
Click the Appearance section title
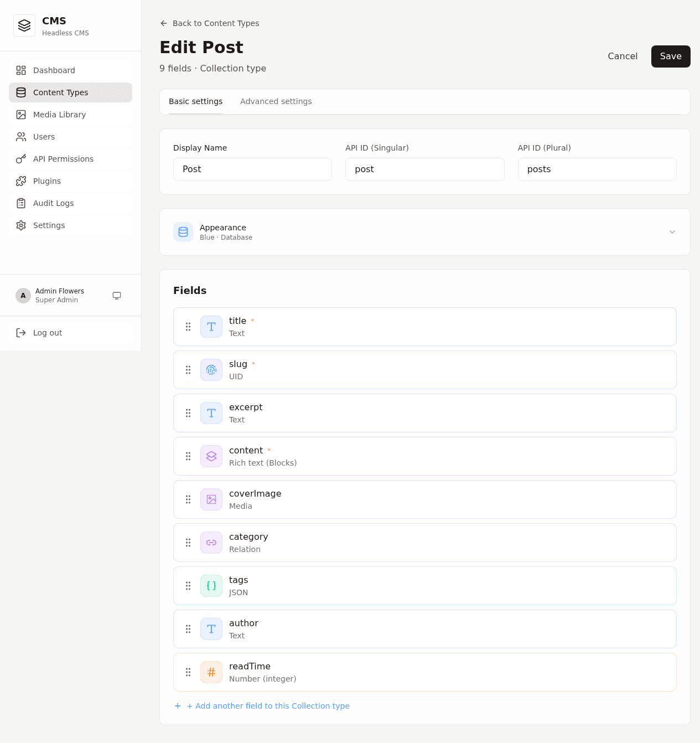tap(223, 228)
